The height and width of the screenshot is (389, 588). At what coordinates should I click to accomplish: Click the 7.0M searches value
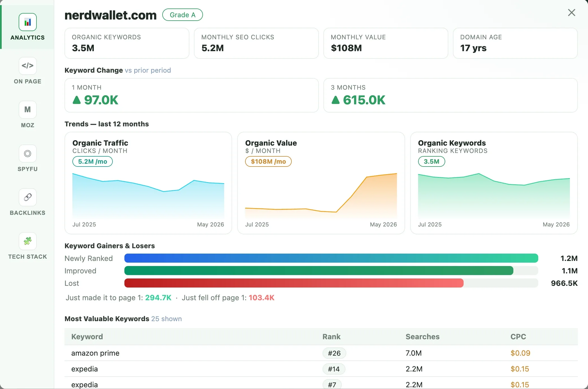pyautogui.click(x=414, y=353)
